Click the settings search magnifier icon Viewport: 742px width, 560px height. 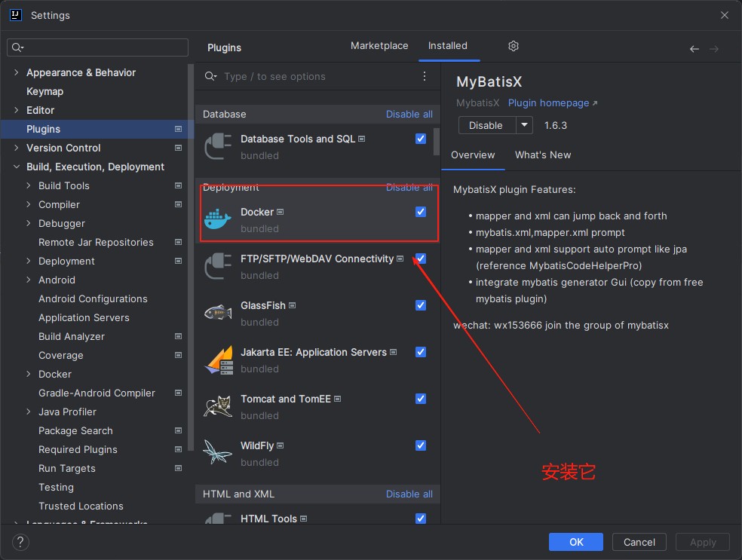point(17,47)
